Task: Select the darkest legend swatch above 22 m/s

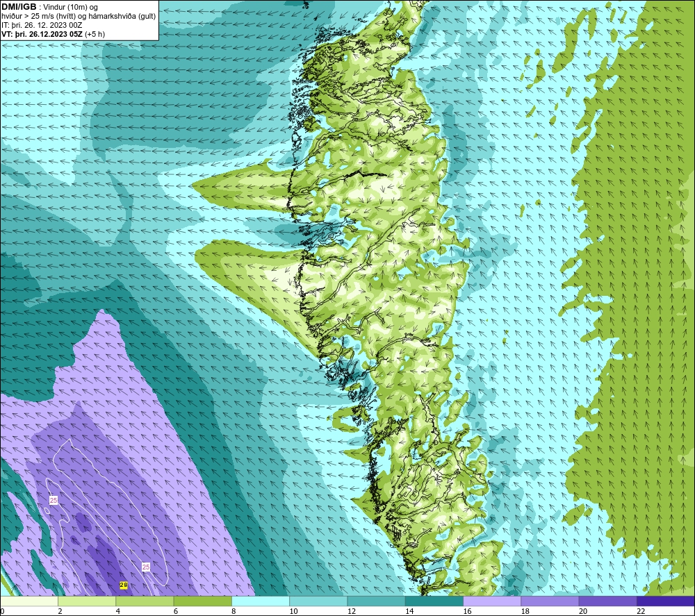Action: (666, 601)
